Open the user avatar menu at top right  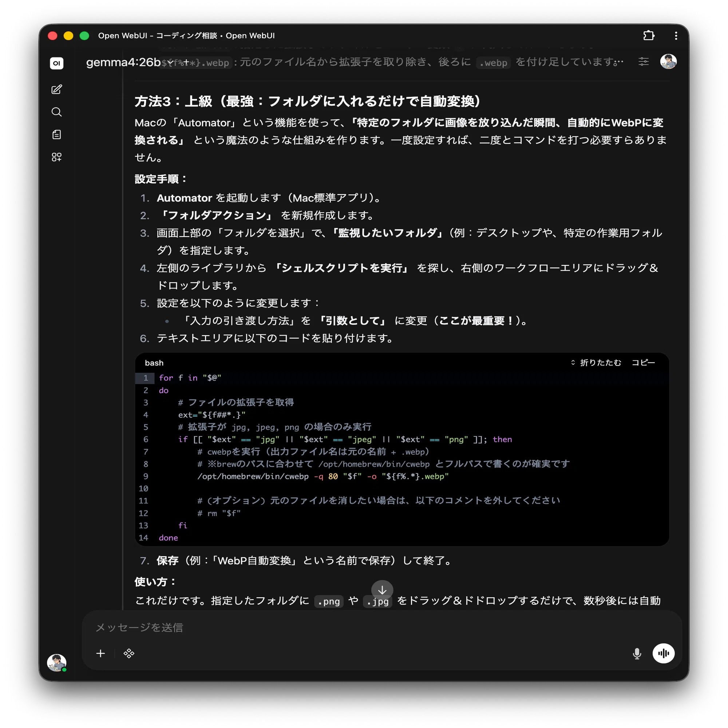click(668, 62)
